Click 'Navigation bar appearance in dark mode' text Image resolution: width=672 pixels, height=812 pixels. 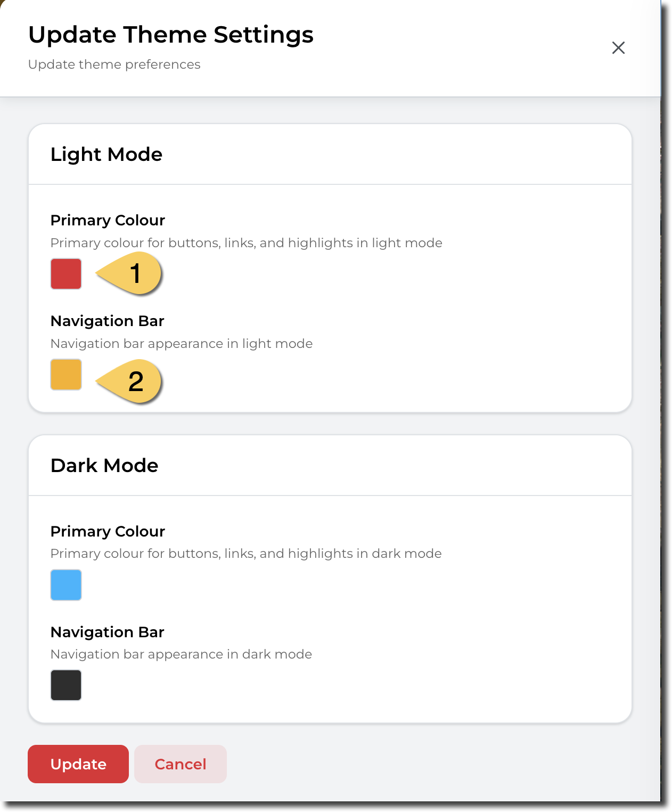181,654
